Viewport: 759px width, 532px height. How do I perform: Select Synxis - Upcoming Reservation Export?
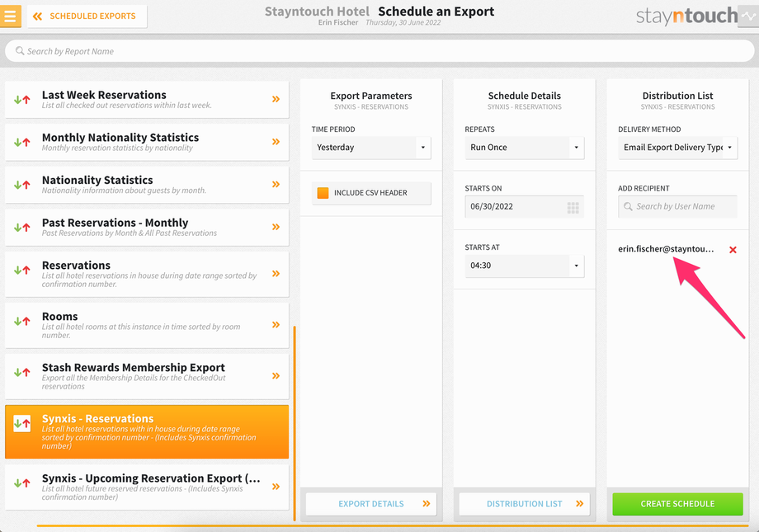tap(147, 487)
